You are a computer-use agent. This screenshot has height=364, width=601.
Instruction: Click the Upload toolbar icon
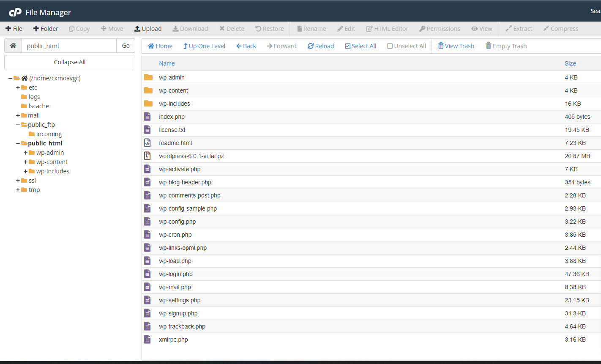click(137, 29)
